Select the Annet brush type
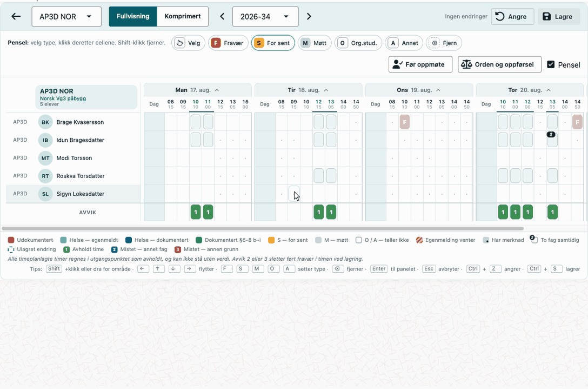 coord(404,43)
